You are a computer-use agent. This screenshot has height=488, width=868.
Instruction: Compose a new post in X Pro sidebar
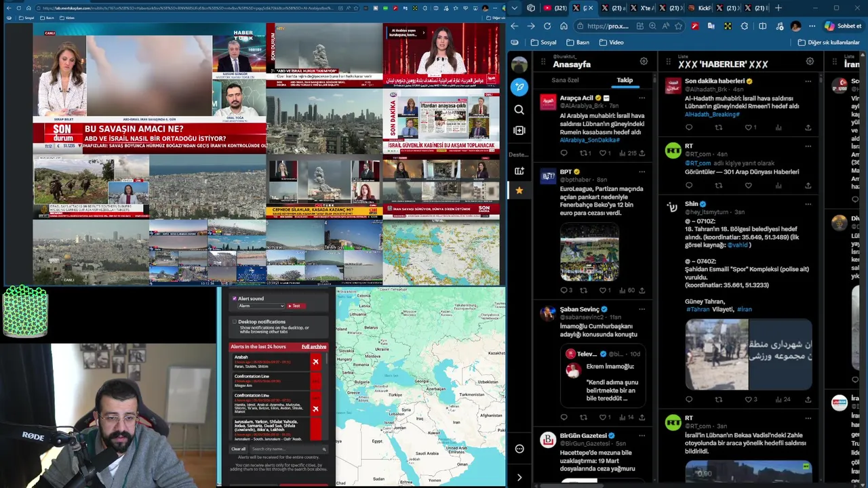tap(519, 87)
